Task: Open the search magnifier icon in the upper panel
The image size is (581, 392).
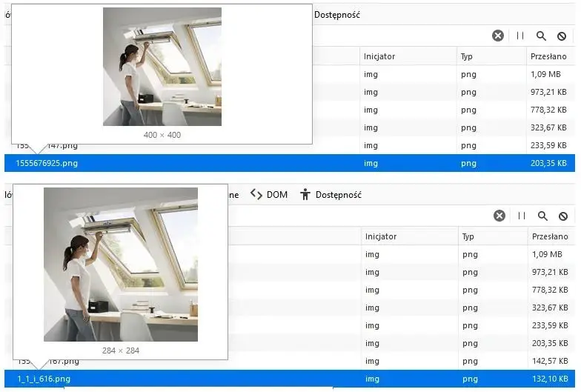Action: (x=541, y=36)
